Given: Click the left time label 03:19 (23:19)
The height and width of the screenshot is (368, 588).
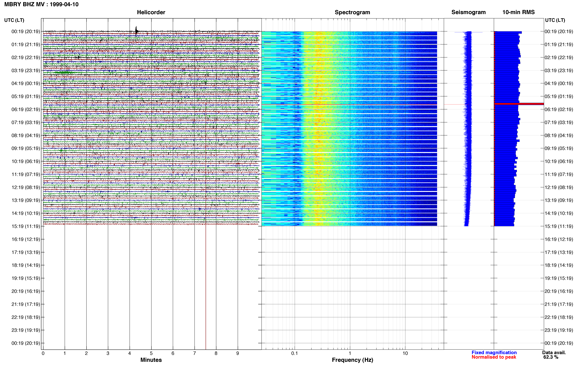Looking at the screenshot, I should [x=26, y=71].
